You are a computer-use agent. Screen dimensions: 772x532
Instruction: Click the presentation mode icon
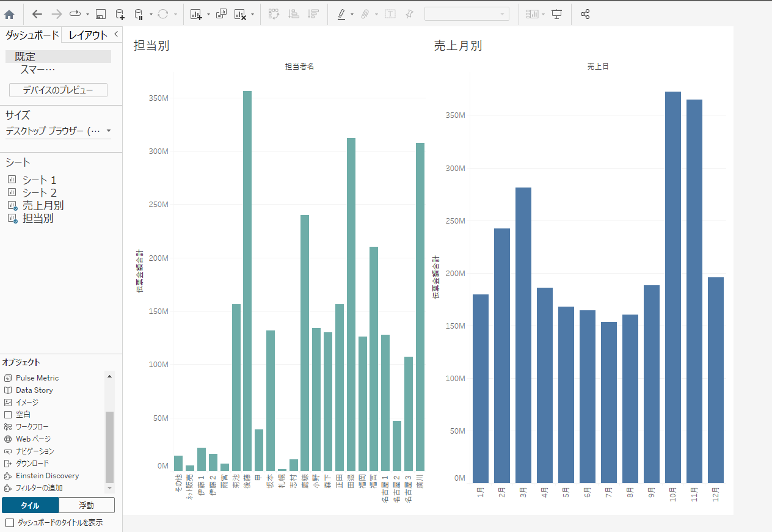coord(556,14)
